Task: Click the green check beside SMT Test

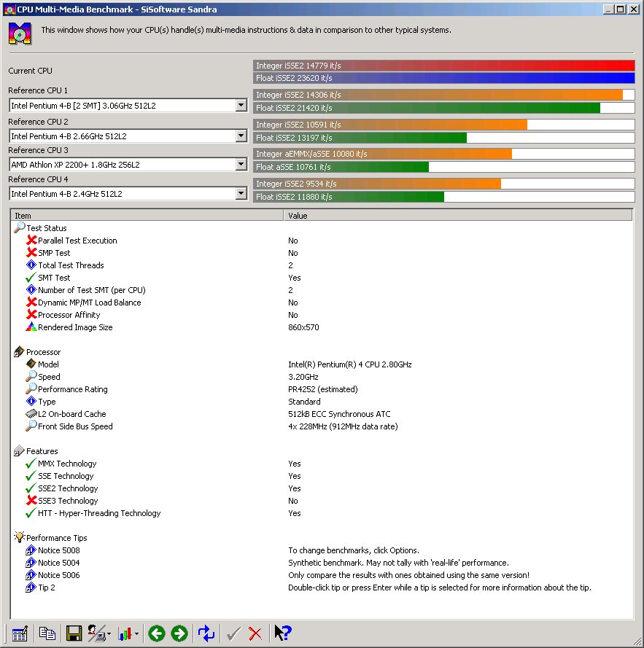Action: tap(31, 277)
